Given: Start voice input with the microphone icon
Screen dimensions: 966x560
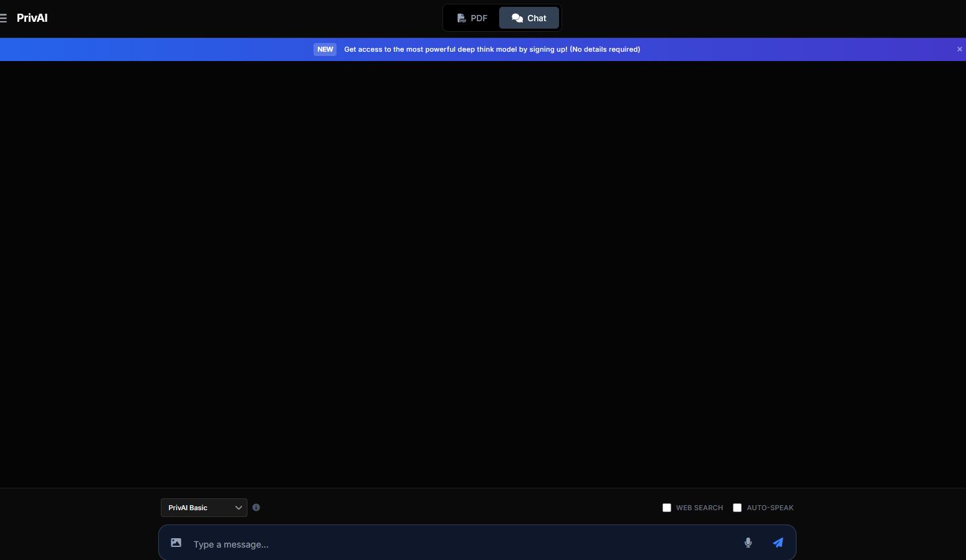Looking at the screenshot, I should pos(747,543).
